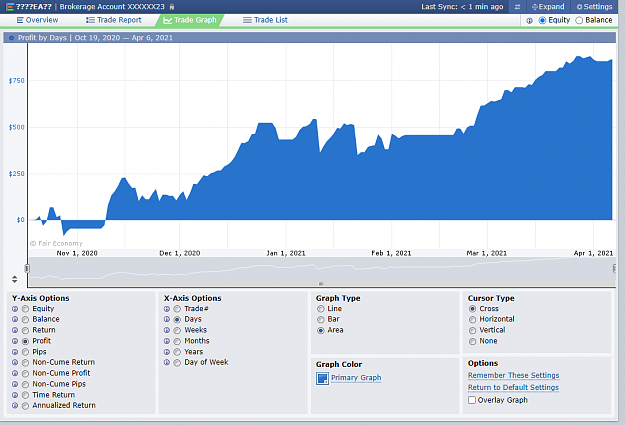Click the info icon next to Annualized Return
The image size is (625, 425).
tap(15, 406)
